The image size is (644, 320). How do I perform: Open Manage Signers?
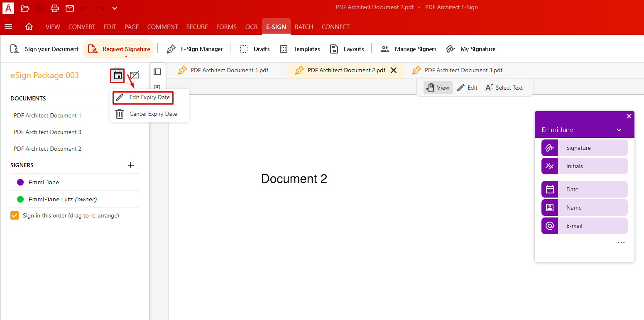point(409,49)
